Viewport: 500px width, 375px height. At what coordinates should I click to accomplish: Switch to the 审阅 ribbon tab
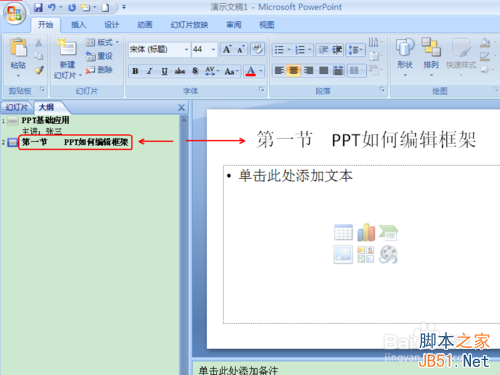coord(233,25)
